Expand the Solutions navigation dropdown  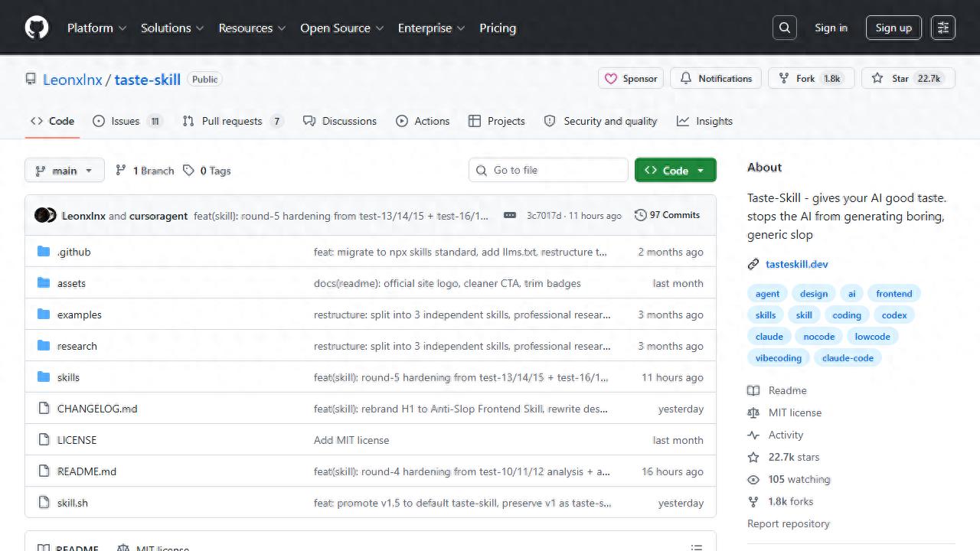pyautogui.click(x=172, y=28)
